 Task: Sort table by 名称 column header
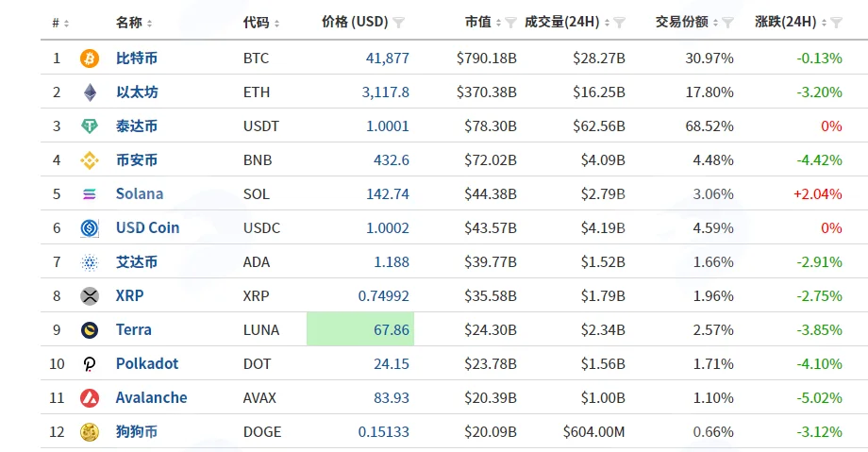(134, 22)
